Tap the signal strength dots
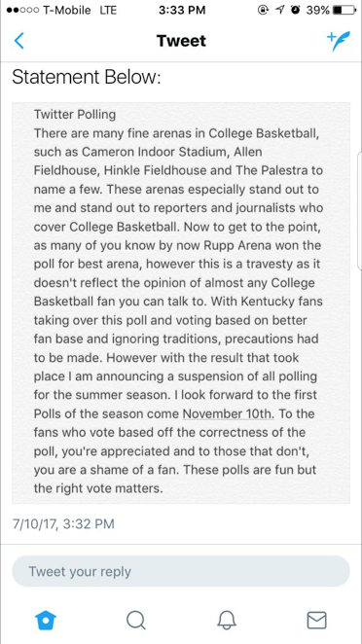The width and height of the screenshot is (362, 644). coord(22,11)
